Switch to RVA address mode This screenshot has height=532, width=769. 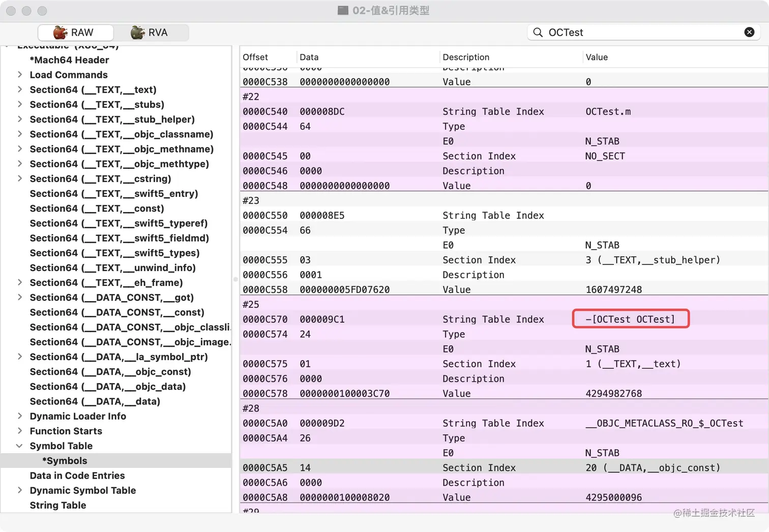[x=151, y=33]
